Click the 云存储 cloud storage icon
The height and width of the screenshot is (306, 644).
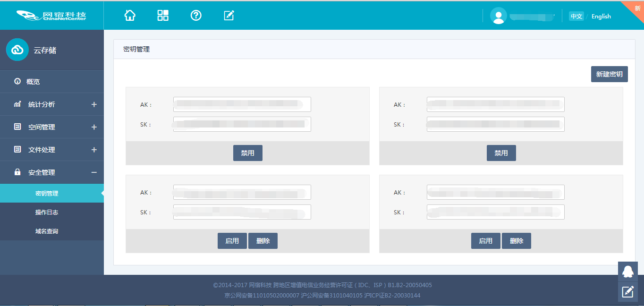[17, 50]
